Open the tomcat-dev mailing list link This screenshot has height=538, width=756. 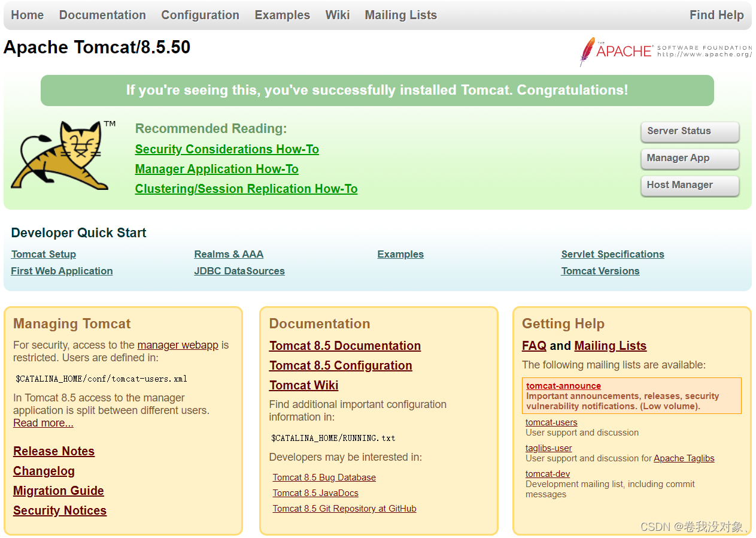pyautogui.click(x=547, y=474)
